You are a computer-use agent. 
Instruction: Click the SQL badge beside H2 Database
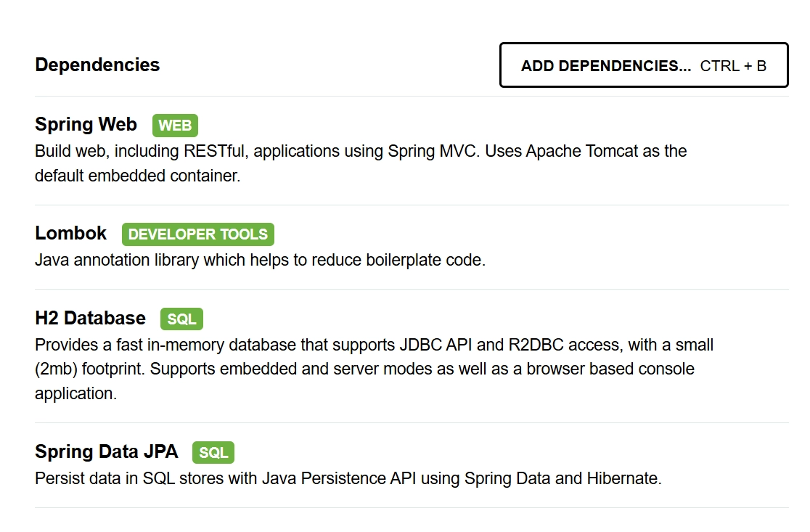(181, 319)
